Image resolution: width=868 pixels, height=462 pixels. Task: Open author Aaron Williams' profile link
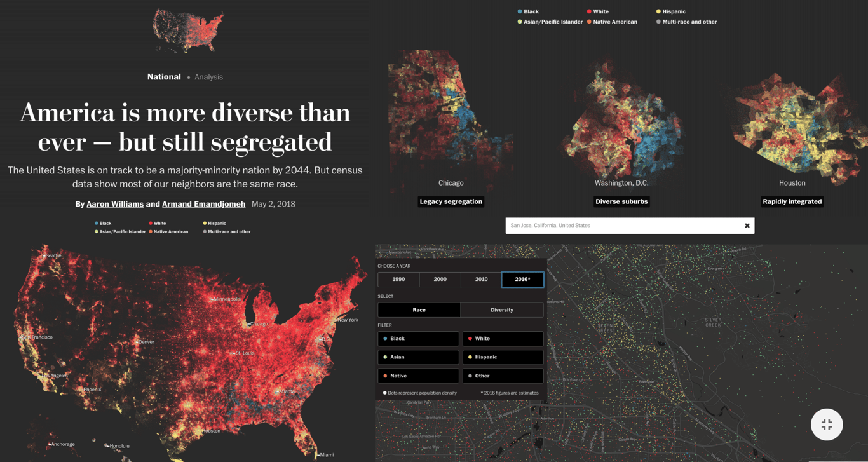click(115, 204)
